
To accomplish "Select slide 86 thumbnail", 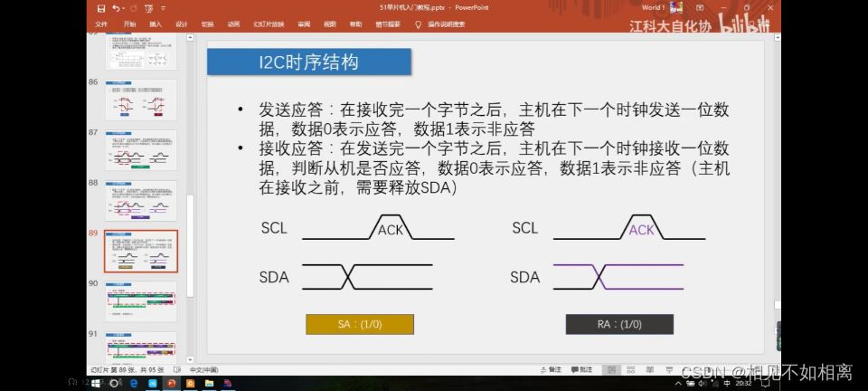I will [x=141, y=100].
